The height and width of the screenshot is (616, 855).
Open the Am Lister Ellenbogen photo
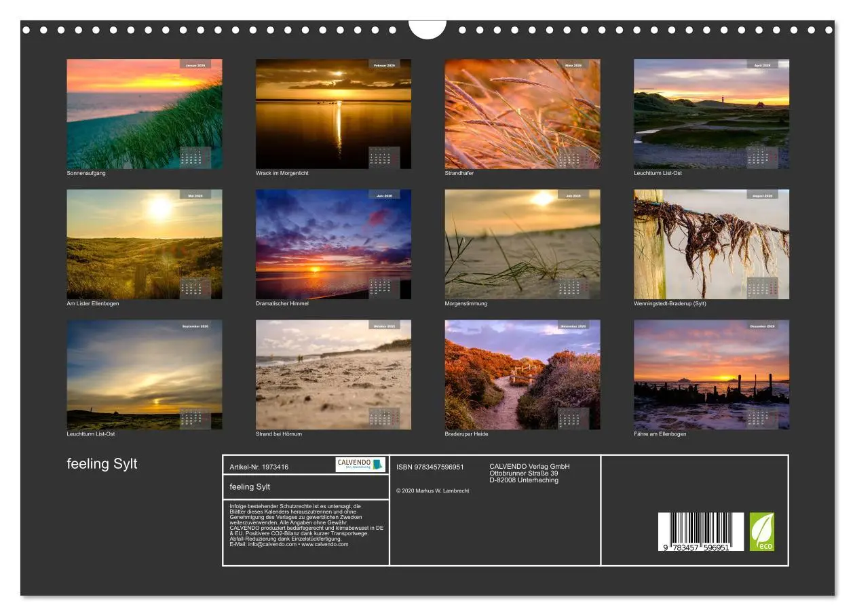[144, 244]
